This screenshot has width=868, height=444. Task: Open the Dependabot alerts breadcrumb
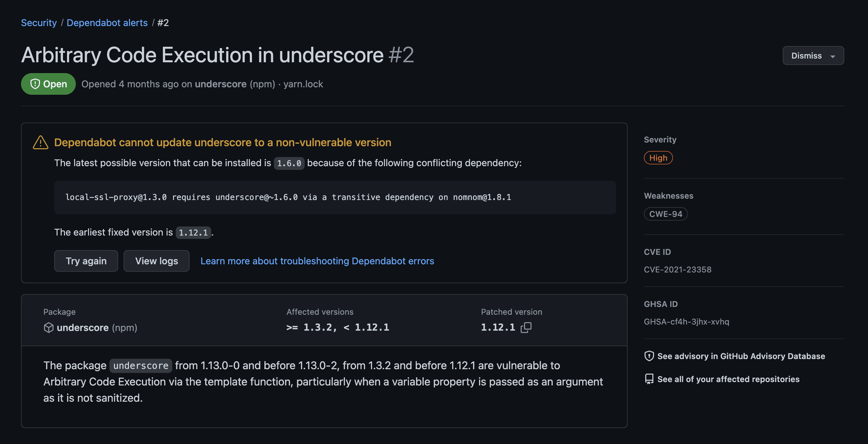[x=107, y=23]
